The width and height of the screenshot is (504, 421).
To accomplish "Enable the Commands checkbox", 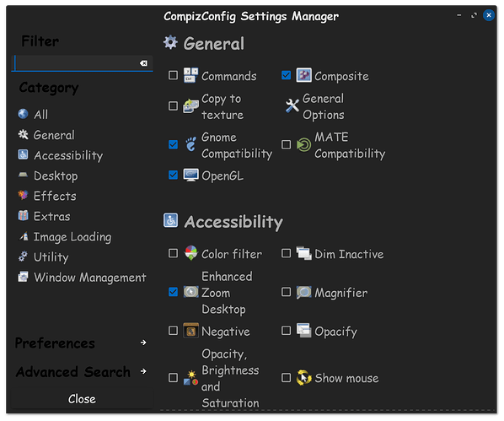I will click(174, 75).
